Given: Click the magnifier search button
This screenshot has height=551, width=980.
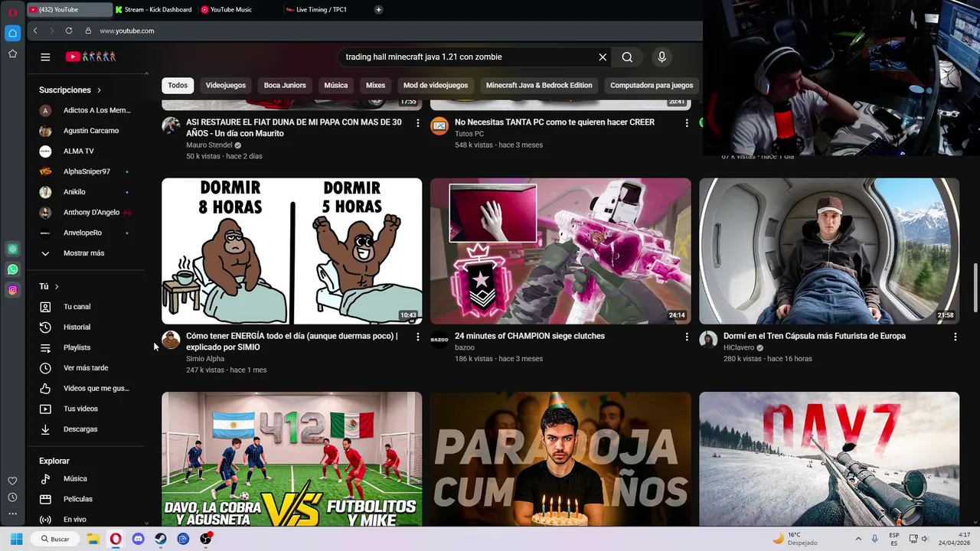Looking at the screenshot, I should (627, 57).
